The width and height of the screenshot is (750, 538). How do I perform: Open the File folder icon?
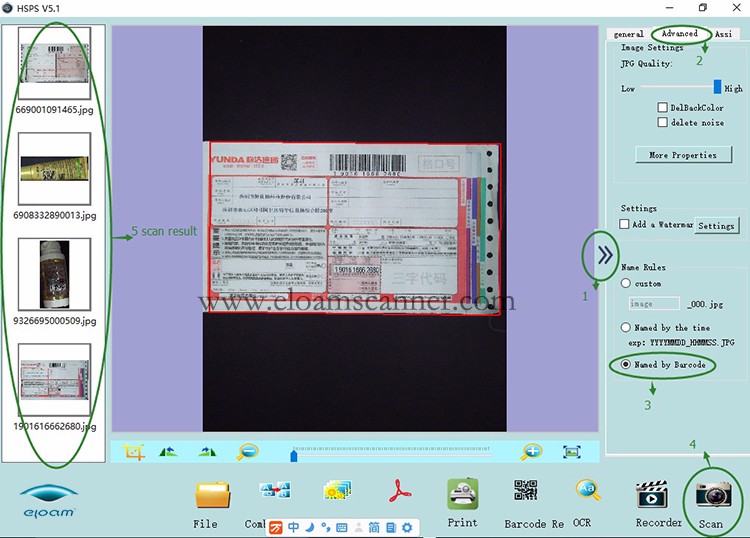[x=212, y=494]
